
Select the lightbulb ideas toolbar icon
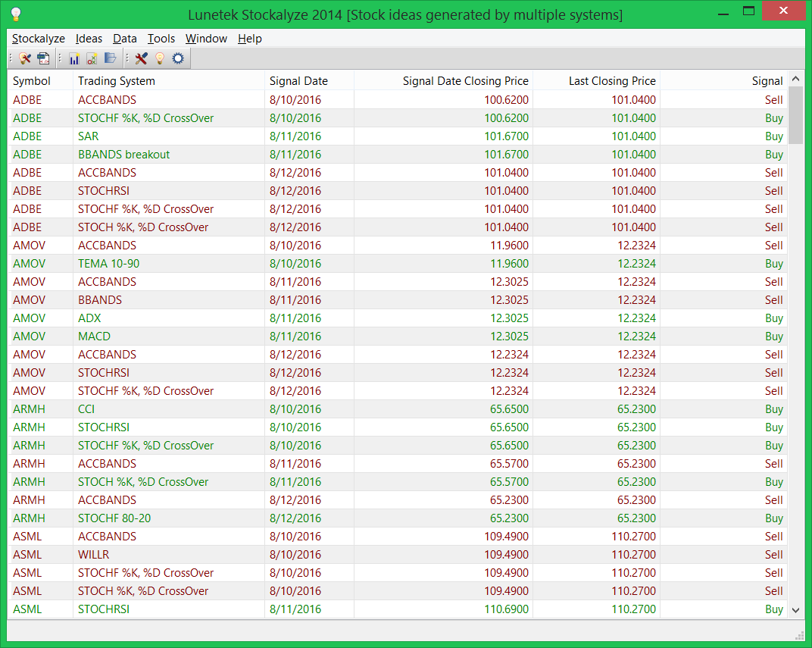(161, 58)
